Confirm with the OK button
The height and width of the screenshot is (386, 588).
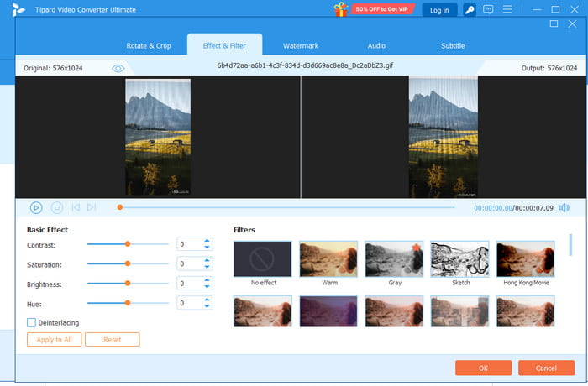point(483,368)
